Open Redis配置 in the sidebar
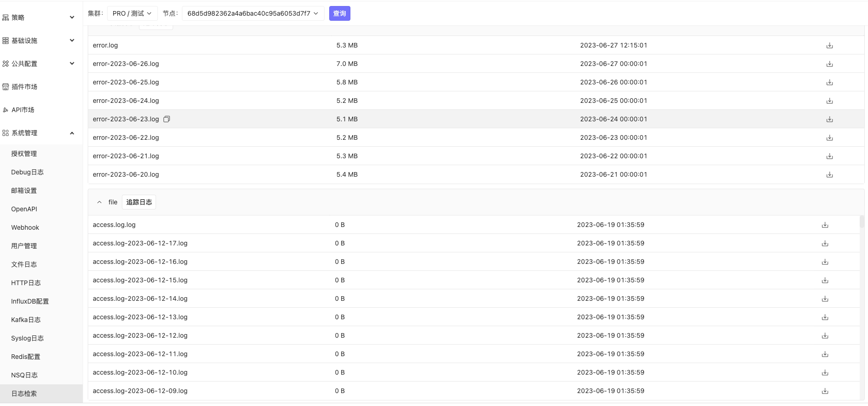868x406 pixels. [25, 357]
